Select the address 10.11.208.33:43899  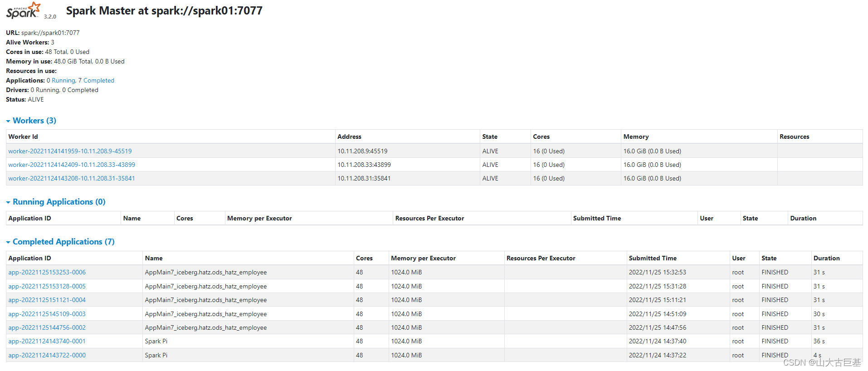(x=364, y=165)
